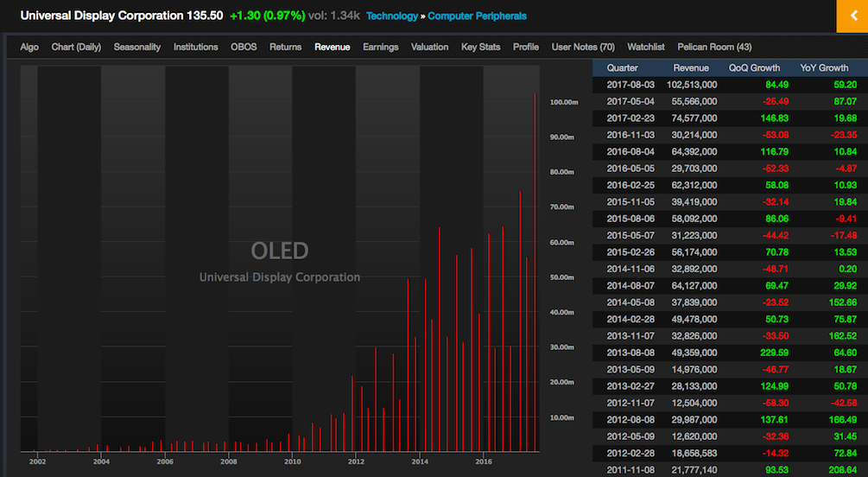Click the Universal Display Corporation title

pos(102,16)
